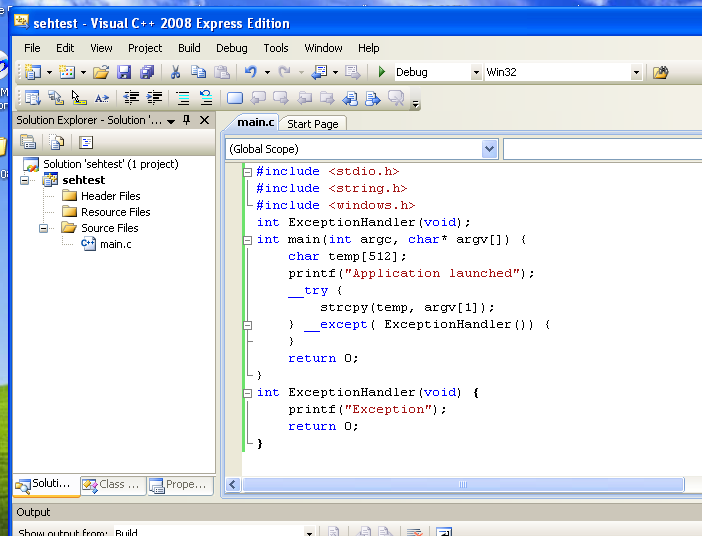Click the New Project toolbar icon
The image size is (702, 536).
33,72
